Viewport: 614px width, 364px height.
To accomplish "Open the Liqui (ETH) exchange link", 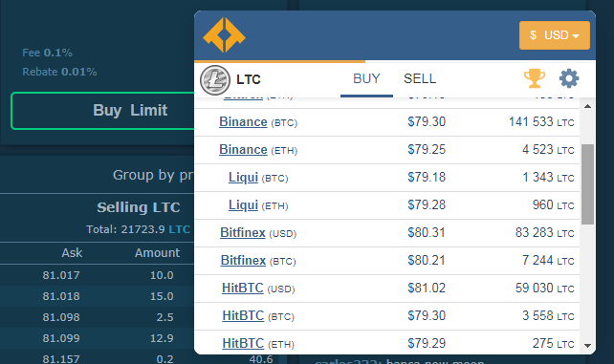I will pos(243,205).
